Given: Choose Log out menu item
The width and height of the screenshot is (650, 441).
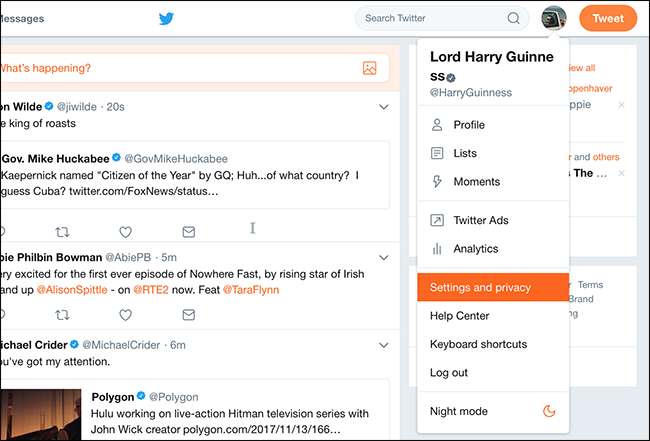Looking at the screenshot, I should 448,372.
